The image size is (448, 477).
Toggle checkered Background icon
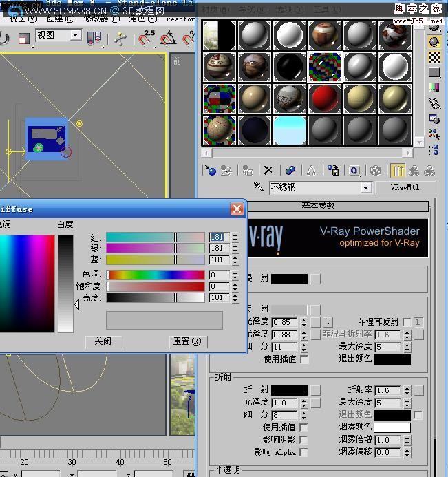pos(434,57)
